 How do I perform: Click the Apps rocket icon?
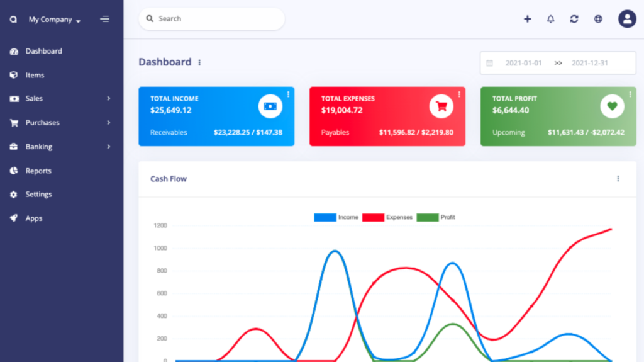click(x=14, y=218)
